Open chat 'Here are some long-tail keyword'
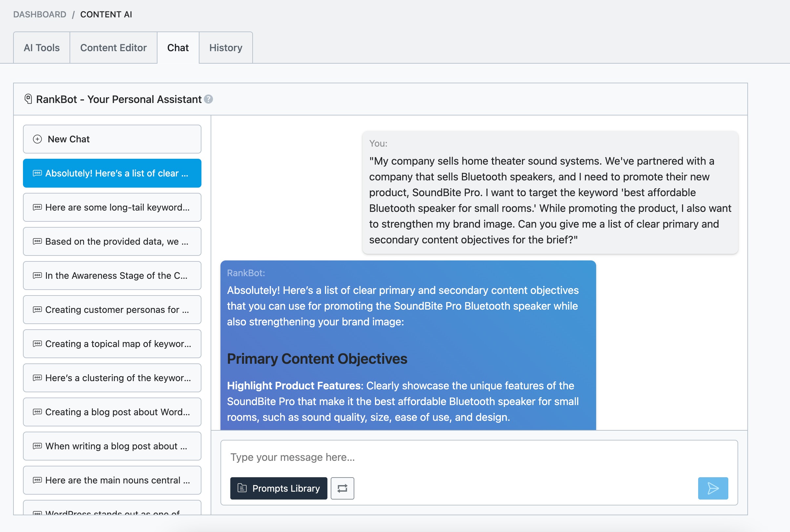This screenshot has height=532, width=790. [x=112, y=207]
